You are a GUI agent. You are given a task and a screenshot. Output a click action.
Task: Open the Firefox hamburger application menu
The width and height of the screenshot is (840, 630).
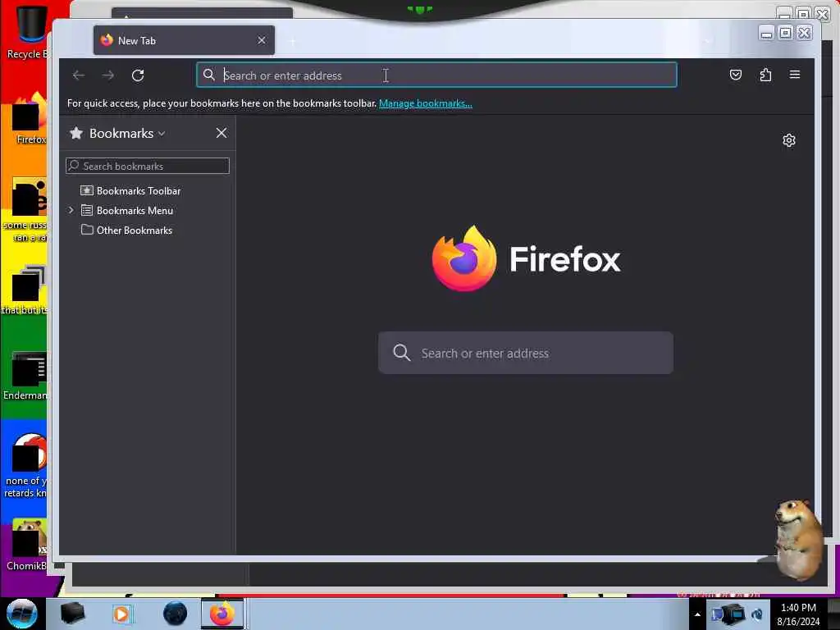795,75
